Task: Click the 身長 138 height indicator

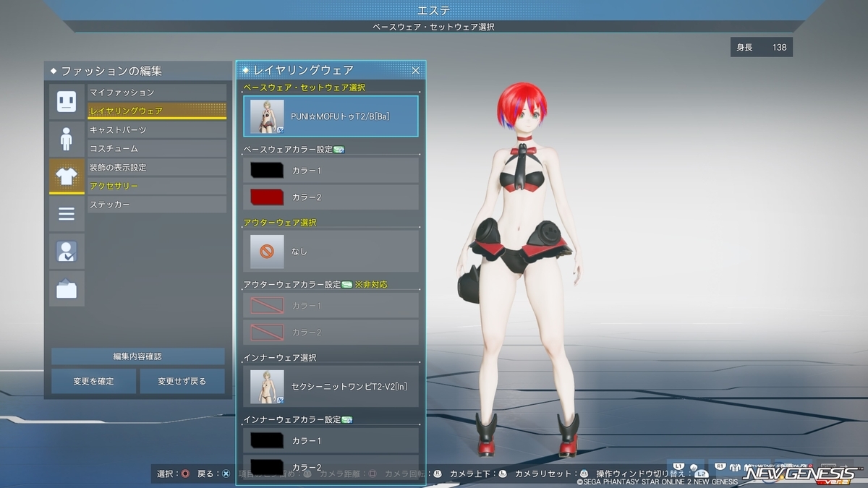Action: pos(762,48)
